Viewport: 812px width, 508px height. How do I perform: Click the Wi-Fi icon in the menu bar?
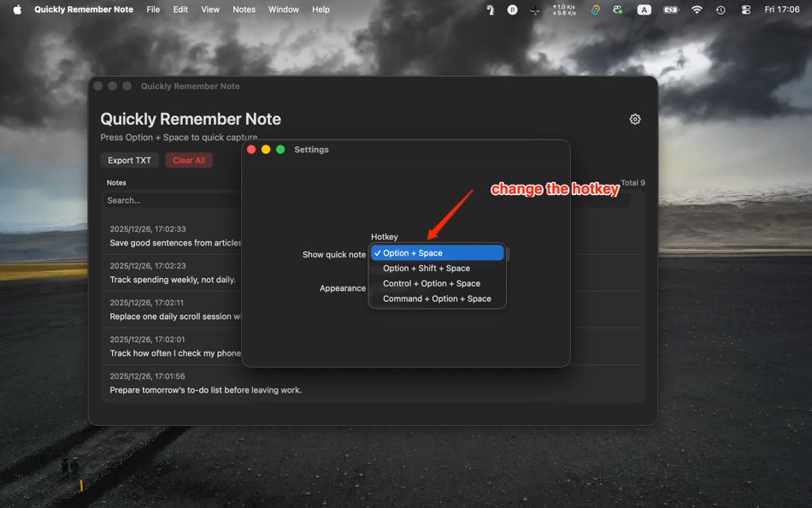pos(697,10)
